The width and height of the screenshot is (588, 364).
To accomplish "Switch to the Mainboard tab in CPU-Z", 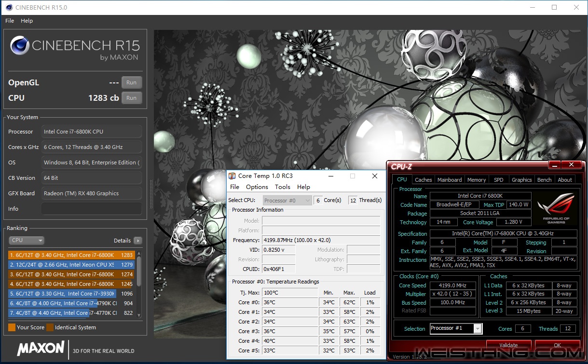I will coord(450,180).
